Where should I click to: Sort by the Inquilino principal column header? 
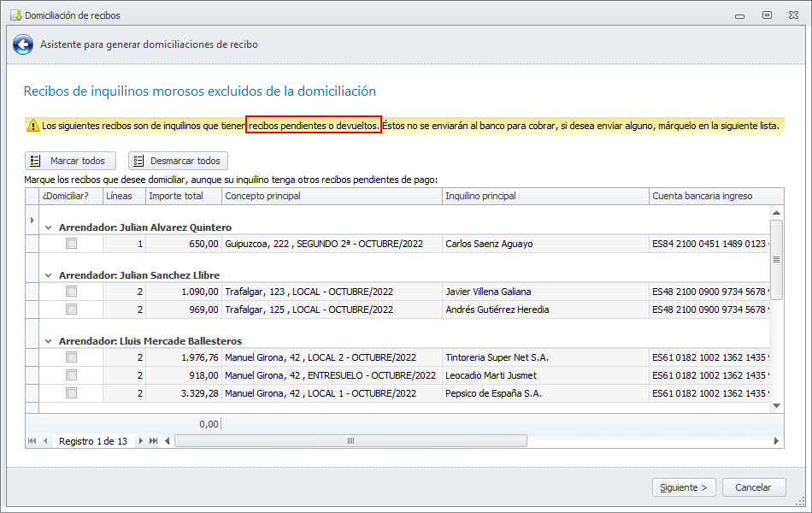[546, 196]
